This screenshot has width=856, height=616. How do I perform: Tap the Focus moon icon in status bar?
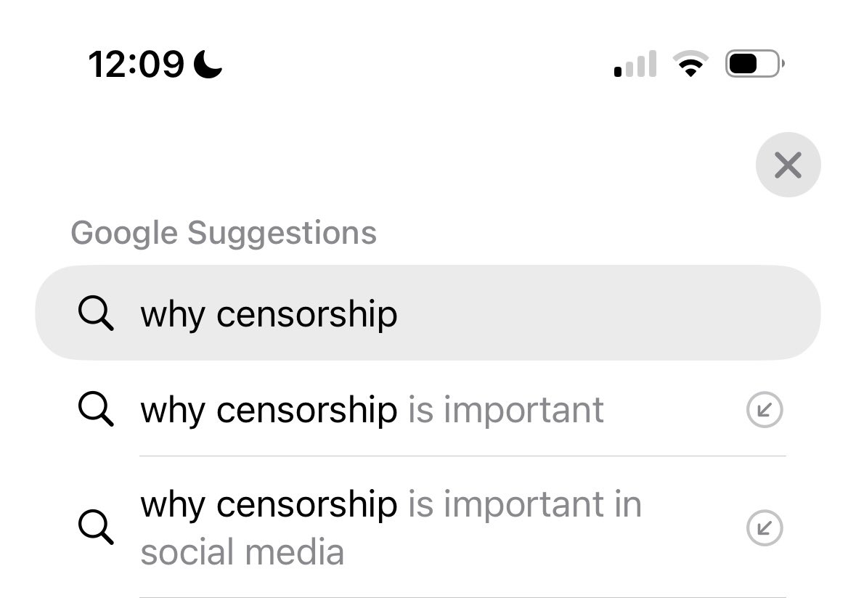(210, 64)
